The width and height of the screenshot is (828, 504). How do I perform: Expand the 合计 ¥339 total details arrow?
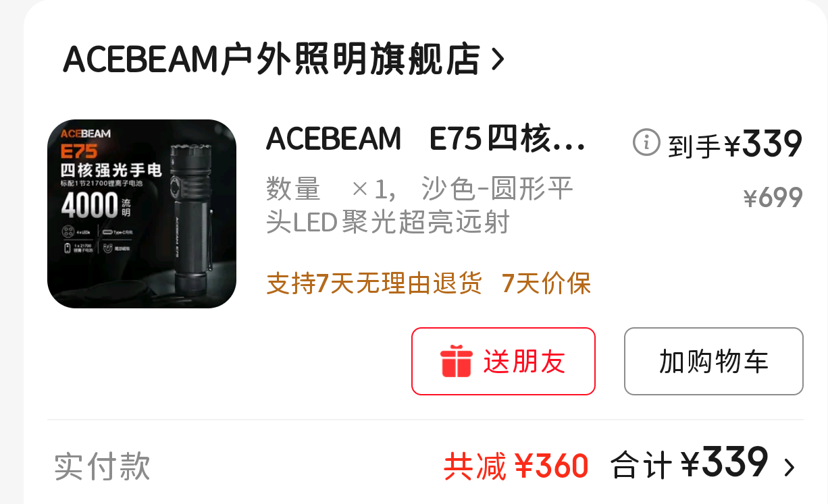[789, 467]
